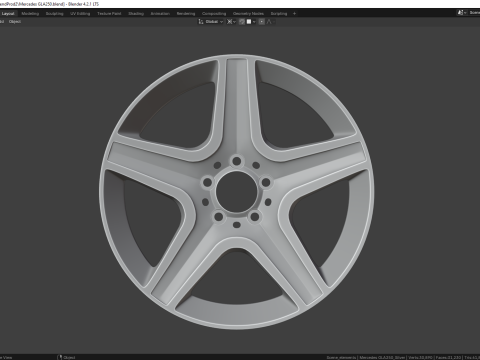The height and width of the screenshot is (360, 480).
Task: Click the transform orientation axes icon
Action: coord(201,22)
